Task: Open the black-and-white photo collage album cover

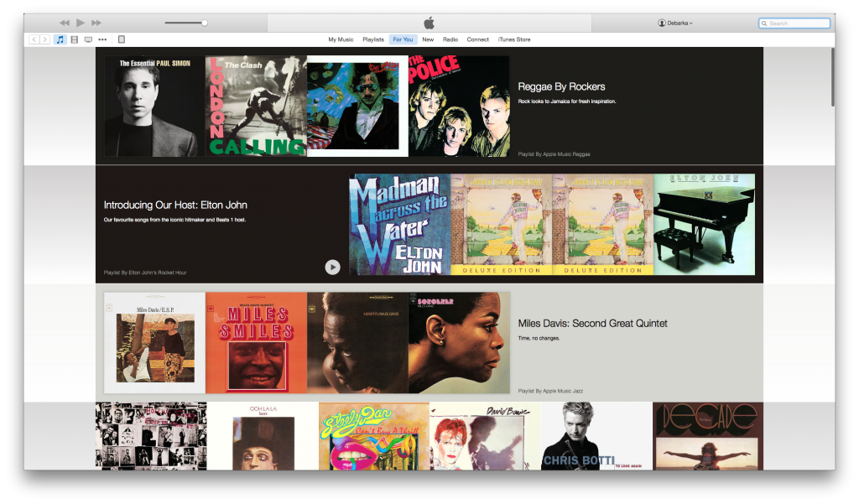Action: (x=151, y=436)
